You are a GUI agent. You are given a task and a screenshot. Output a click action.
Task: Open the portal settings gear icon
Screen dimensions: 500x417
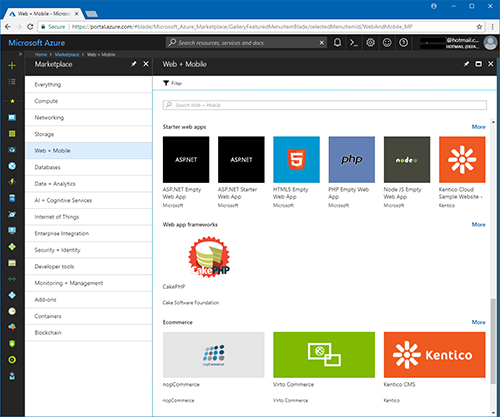click(370, 43)
